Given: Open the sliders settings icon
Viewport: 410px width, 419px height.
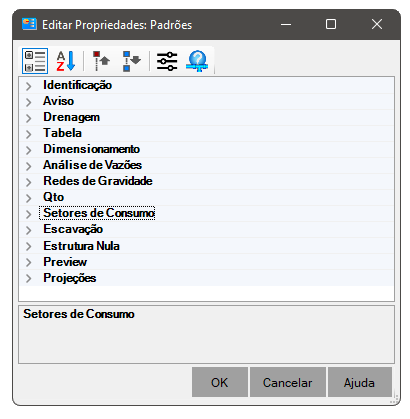Looking at the screenshot, I should point(167,61).
